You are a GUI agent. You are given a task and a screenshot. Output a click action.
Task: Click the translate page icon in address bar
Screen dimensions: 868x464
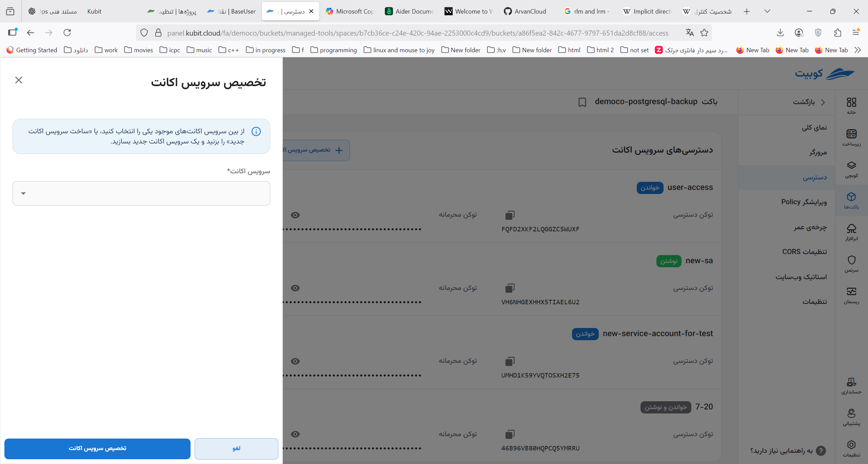pyautogui.click(x=690, y=33)
